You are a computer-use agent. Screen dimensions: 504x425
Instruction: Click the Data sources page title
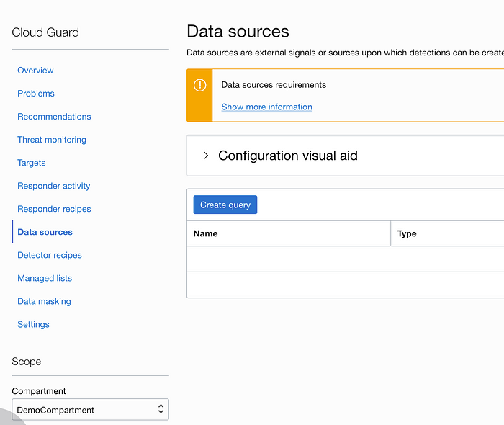click(238, 32)
